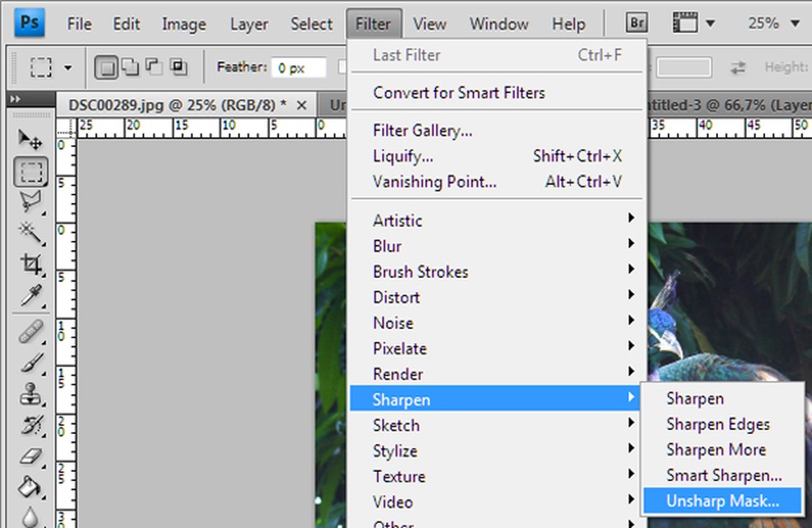Choose Subtract from selection mode
Viewport: 812px width, 528px height.
(153, 67)
